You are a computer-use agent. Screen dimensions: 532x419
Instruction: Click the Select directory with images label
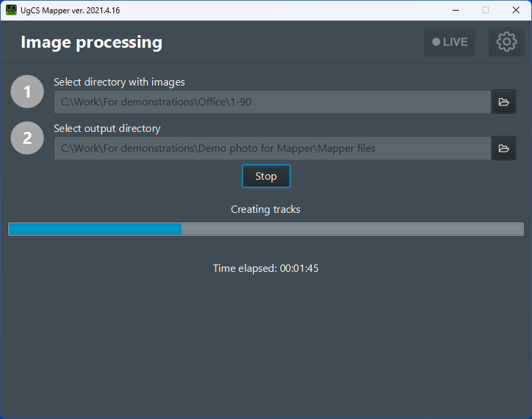(119, 82)
